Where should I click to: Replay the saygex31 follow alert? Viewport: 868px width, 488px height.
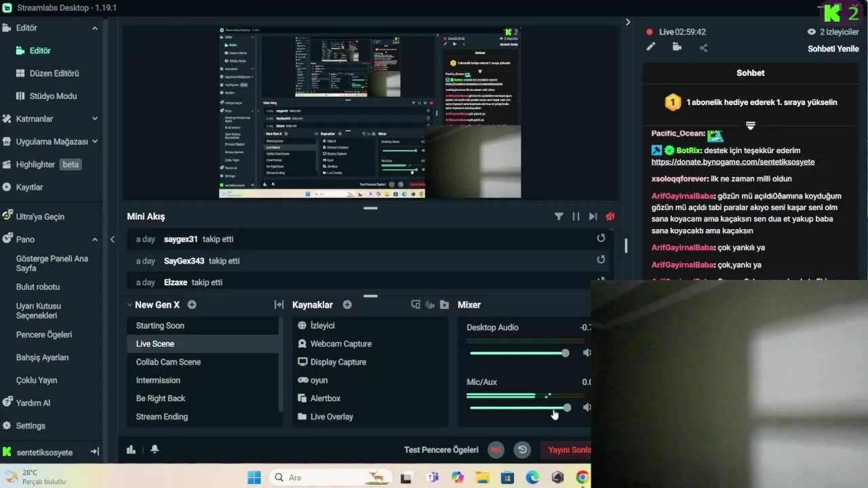click(x=601, y=238)
